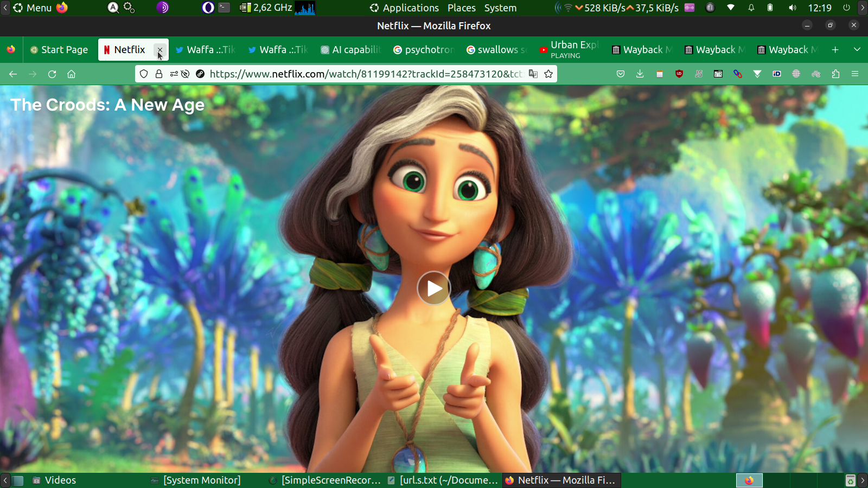
Task: Switch to the Start Page tab
Action: (59, 49)
